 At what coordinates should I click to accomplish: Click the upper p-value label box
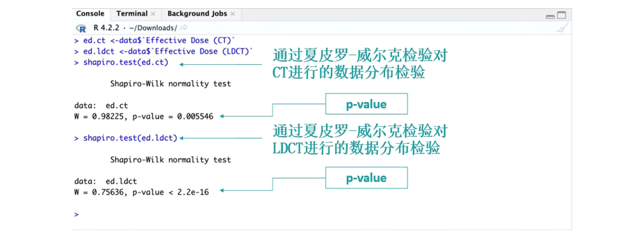pos(366,104)
